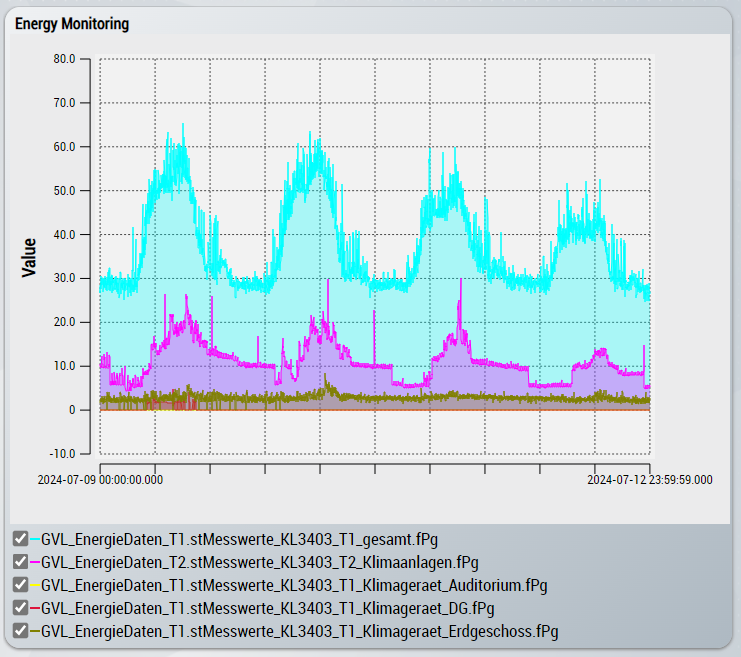Hide the Klimageraet_DG series via its checkbox

coord(20,608)
